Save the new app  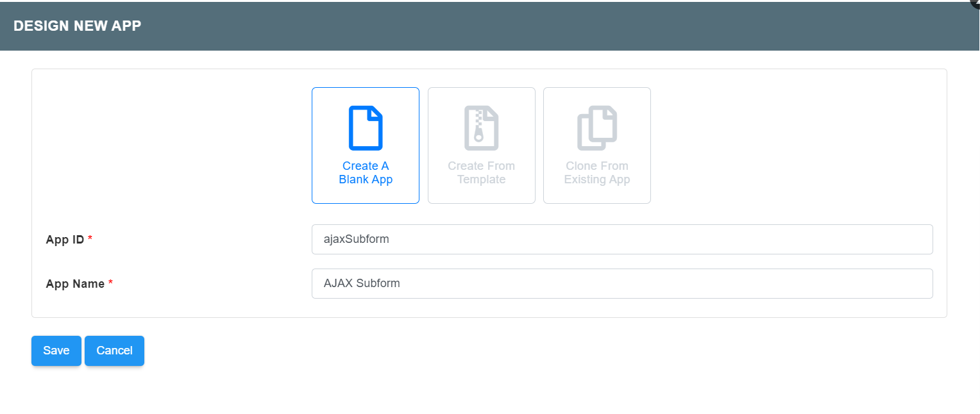click(56, 351)
